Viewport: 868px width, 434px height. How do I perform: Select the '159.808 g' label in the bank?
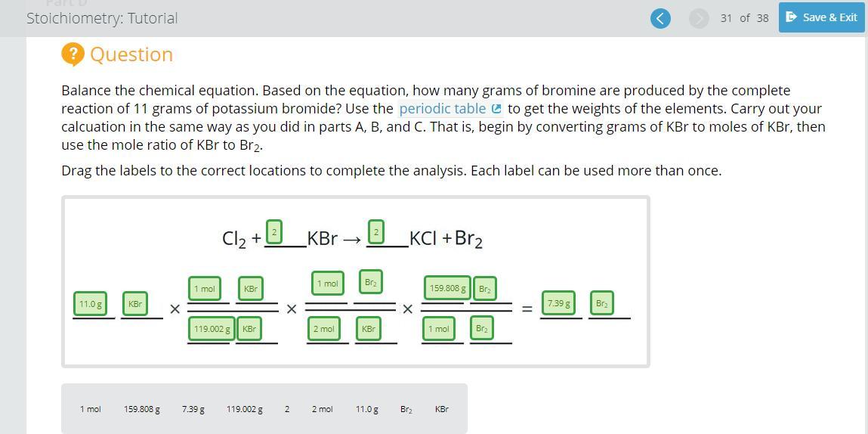142,410
